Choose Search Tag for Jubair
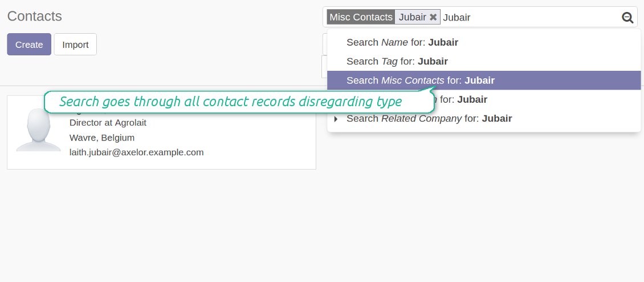 click(397, 61)
